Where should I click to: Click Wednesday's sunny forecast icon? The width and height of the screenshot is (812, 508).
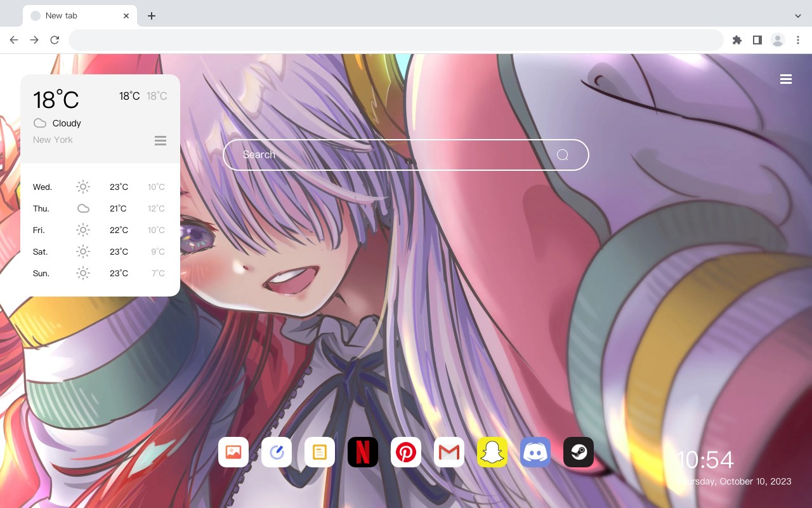(x=83, y=187)
